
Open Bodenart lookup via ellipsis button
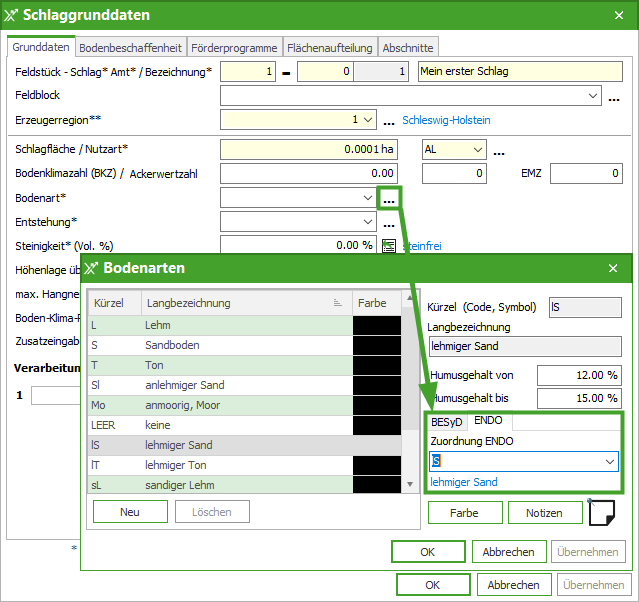coord(389,198)
